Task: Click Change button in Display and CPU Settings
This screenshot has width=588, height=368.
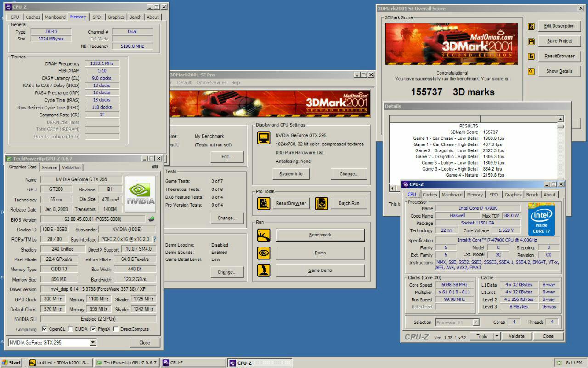Action: tap(349, 174)
